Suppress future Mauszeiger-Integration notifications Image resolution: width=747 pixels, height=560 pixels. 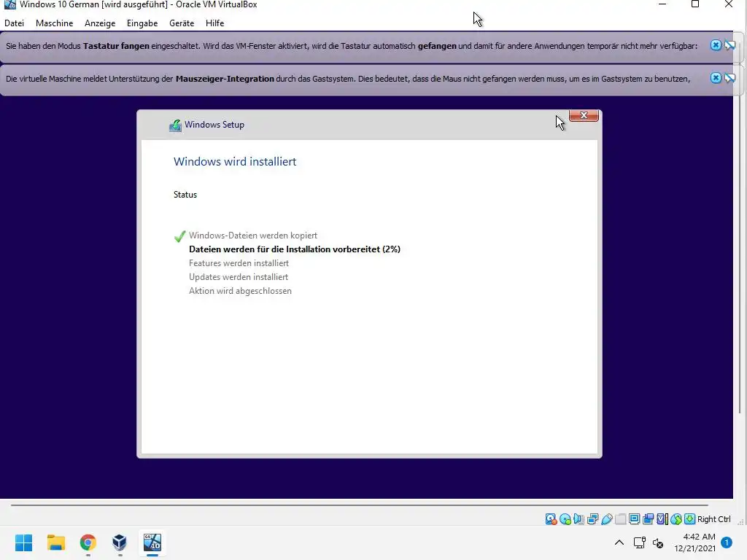click(729, 77)
